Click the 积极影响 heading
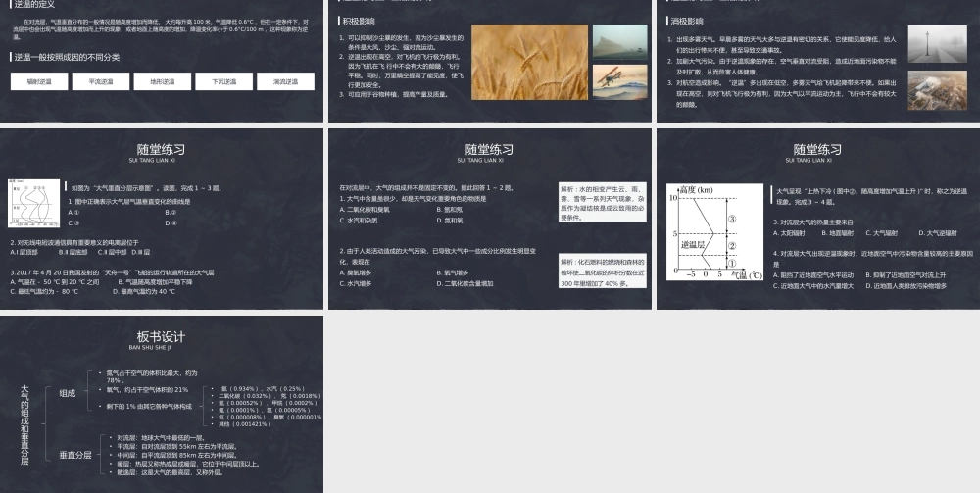This screenshot has height=493, width=980. [359, 22]
